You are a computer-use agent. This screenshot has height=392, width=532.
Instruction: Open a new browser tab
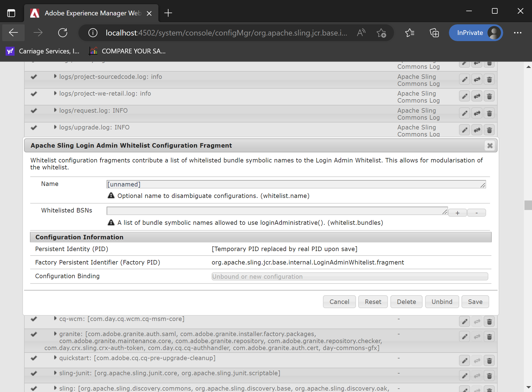(x=168, y=13)
